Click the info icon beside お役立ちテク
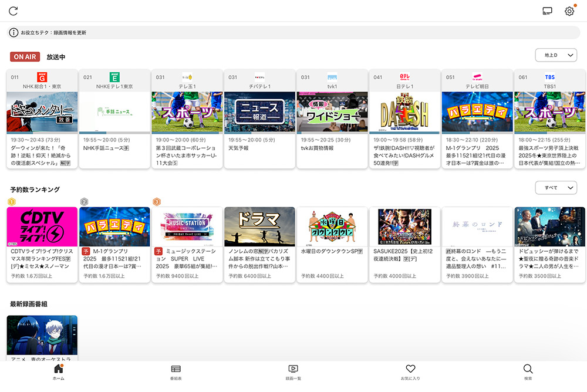 click(14, 33)
